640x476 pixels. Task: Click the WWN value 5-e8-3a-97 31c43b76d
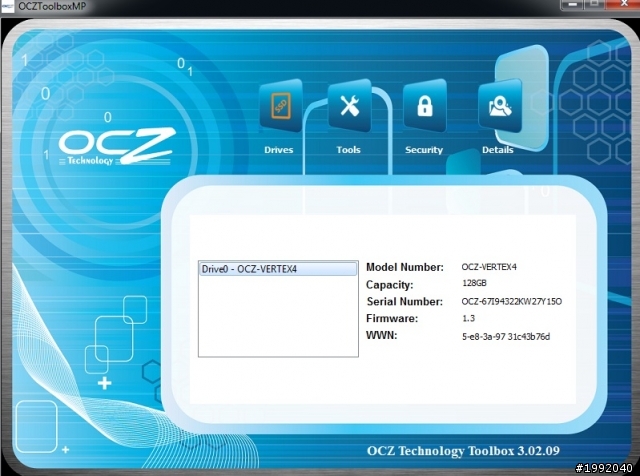point(506,337)
